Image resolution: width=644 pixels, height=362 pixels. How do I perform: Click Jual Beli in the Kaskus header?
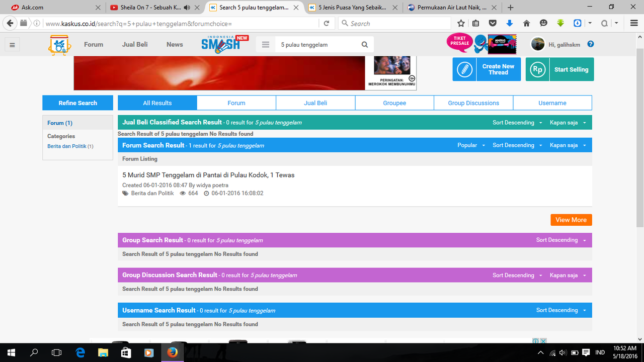pos(135,44)
